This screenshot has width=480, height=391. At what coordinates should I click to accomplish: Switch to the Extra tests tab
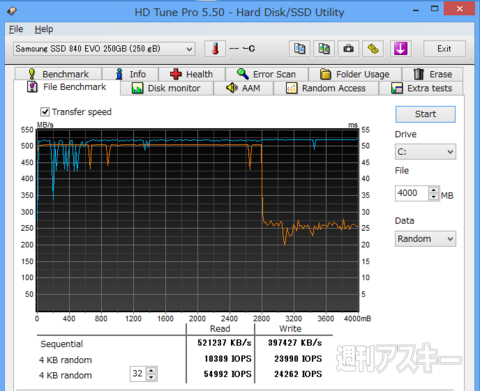(x=421, y=88)
